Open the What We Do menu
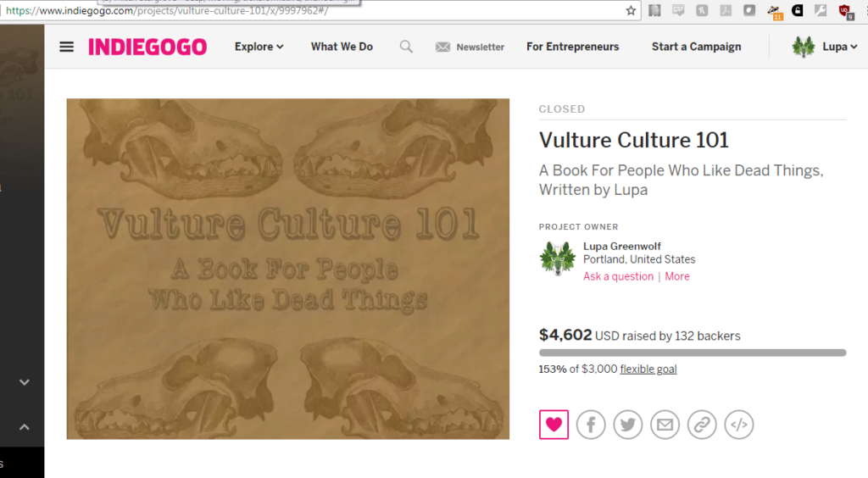The image size is (868, 478). click(x=342, y=47)
